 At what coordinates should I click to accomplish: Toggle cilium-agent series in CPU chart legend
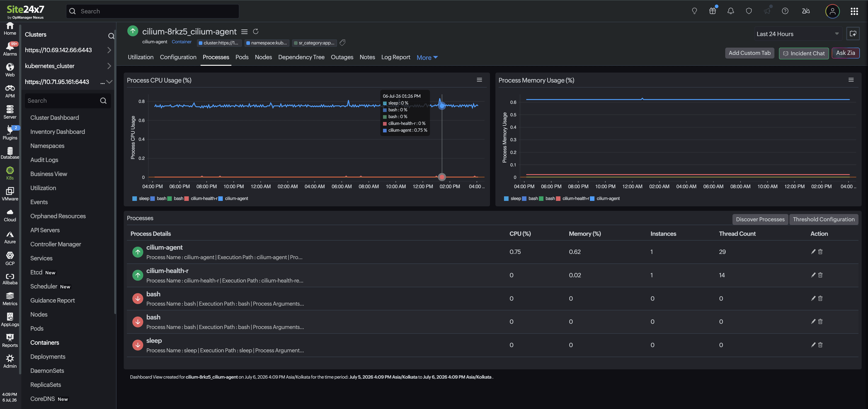233,198
